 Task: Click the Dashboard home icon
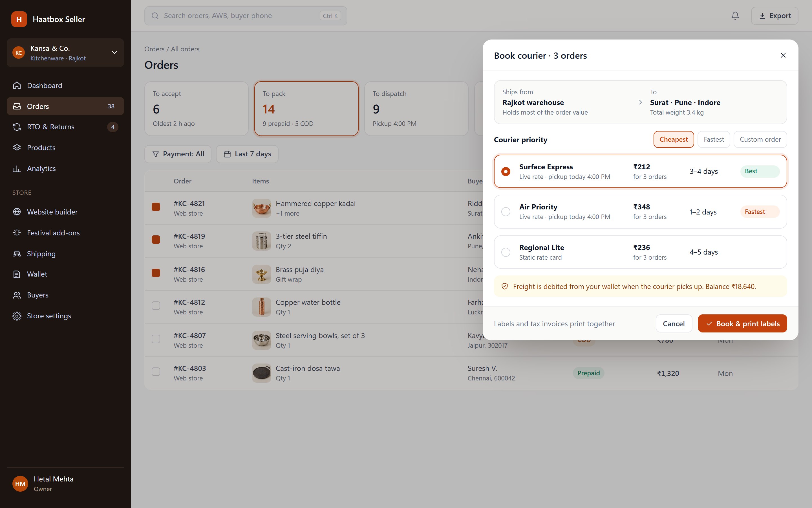coord(17,85)
